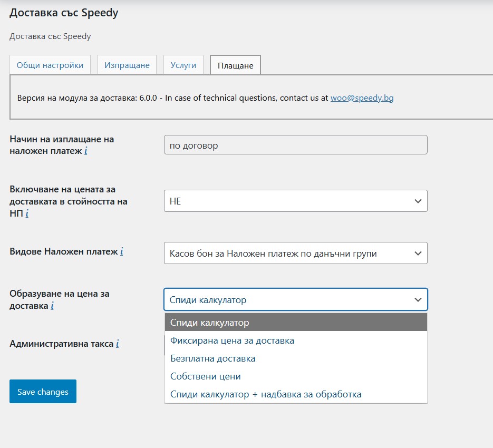The image size is (493, 448).
Task: Click the chevron on Образуване на цена dropdown
Action: pyautogui.click(x=418, y=299)
